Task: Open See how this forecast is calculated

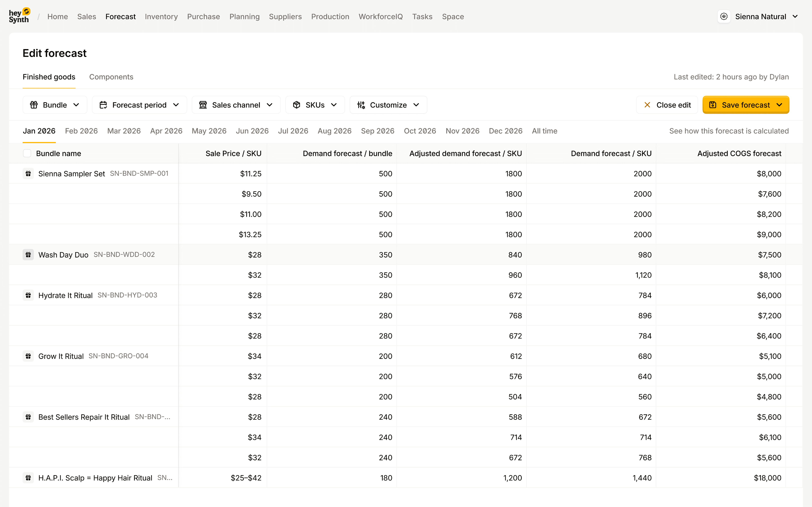Action: 729,131
